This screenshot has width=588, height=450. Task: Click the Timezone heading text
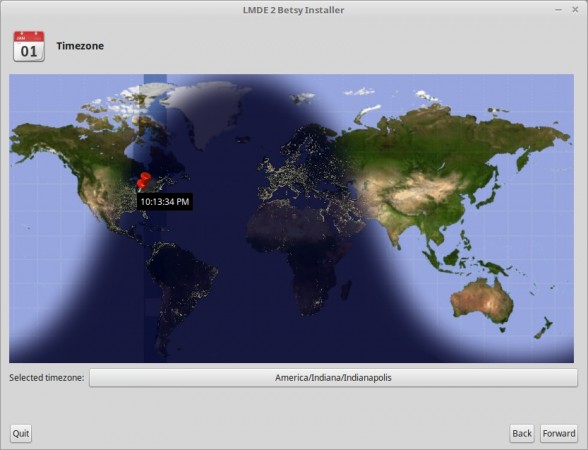pyautogui.click(x=80, y=46)
